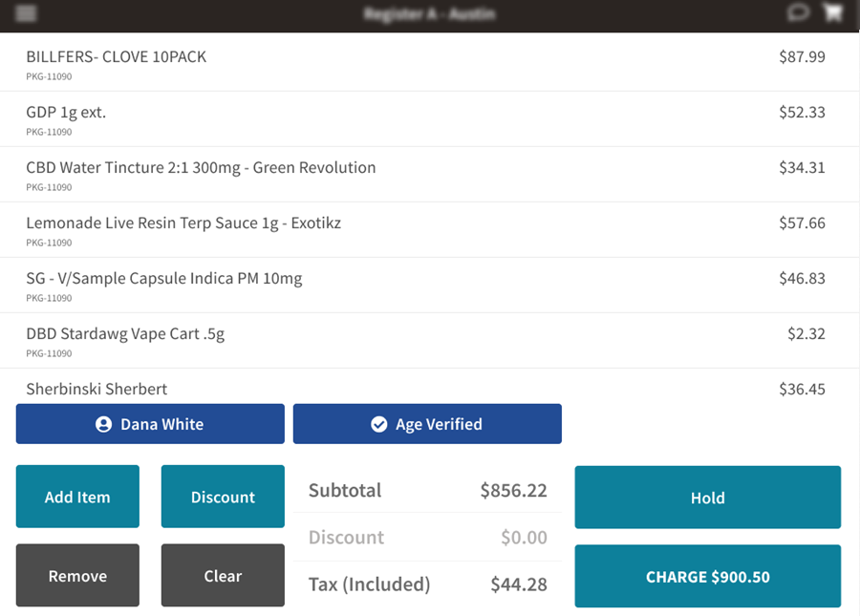Charge $900.50 to complete the sale
The image size is (860, 616).
(x=707, y=576)
